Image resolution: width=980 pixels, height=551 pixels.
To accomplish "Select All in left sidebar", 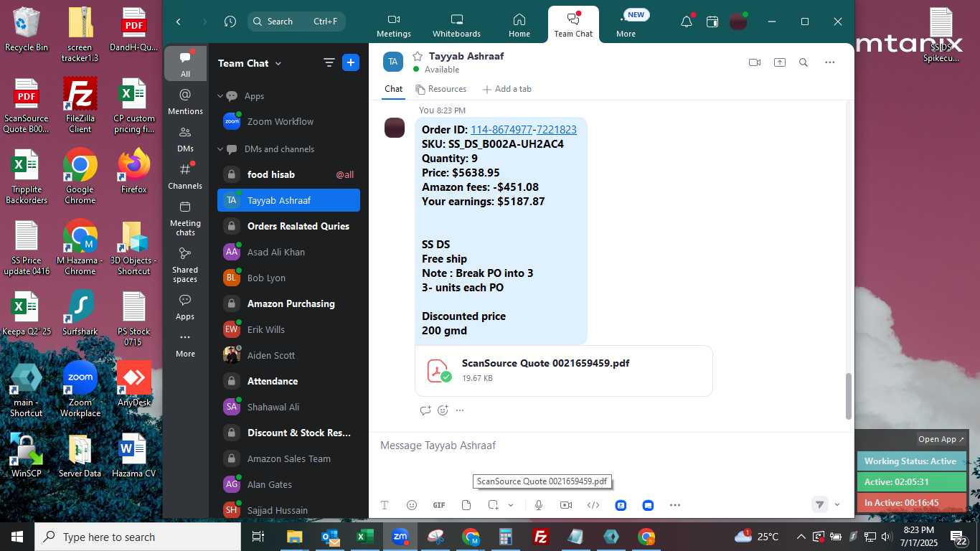I will coord(185,64).
